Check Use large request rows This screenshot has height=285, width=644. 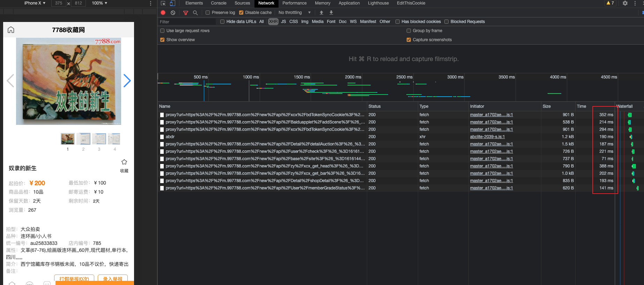point(162,31)
